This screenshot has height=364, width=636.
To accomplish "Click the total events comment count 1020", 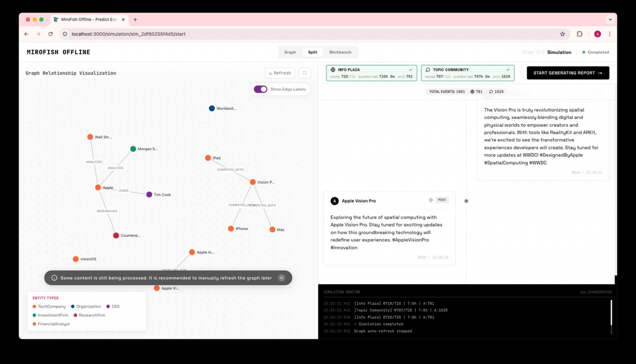I will tap(497, 92).
